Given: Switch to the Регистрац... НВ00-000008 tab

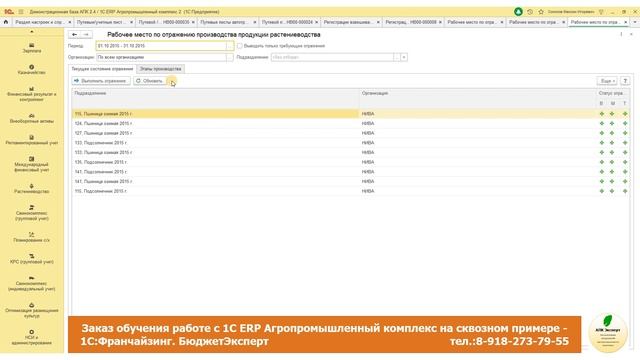Looking at the screenshot, I should tap(411, 22).
